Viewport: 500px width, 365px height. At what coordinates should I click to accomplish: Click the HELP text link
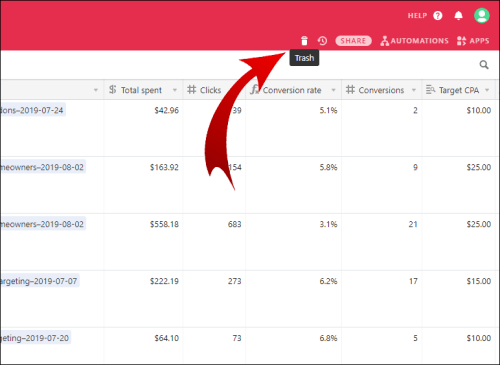417,16
